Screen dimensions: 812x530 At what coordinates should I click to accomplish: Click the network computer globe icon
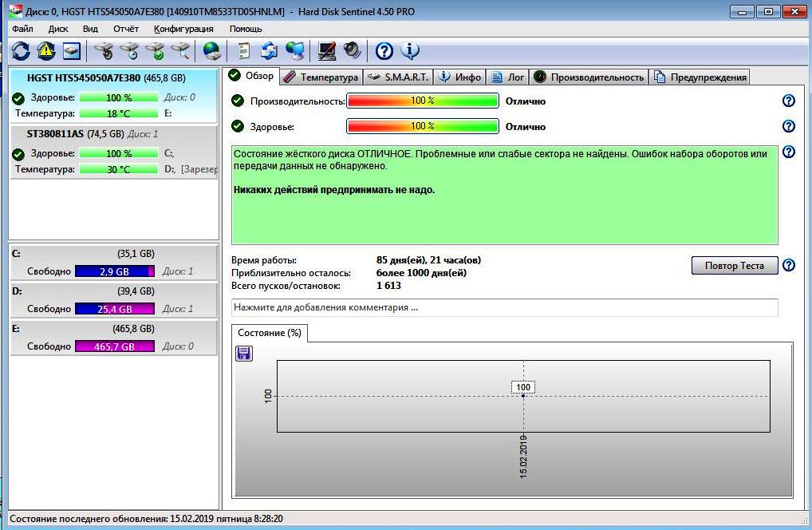tap(294, 51)
